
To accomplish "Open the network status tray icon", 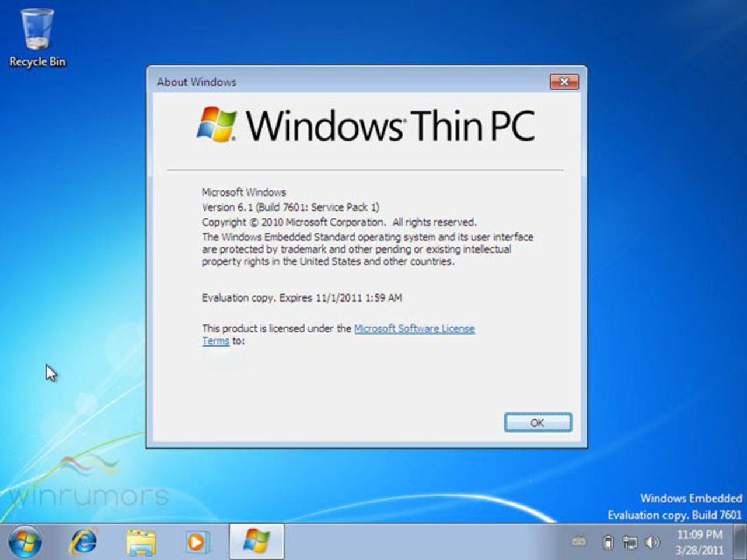I will coord(630,542).
